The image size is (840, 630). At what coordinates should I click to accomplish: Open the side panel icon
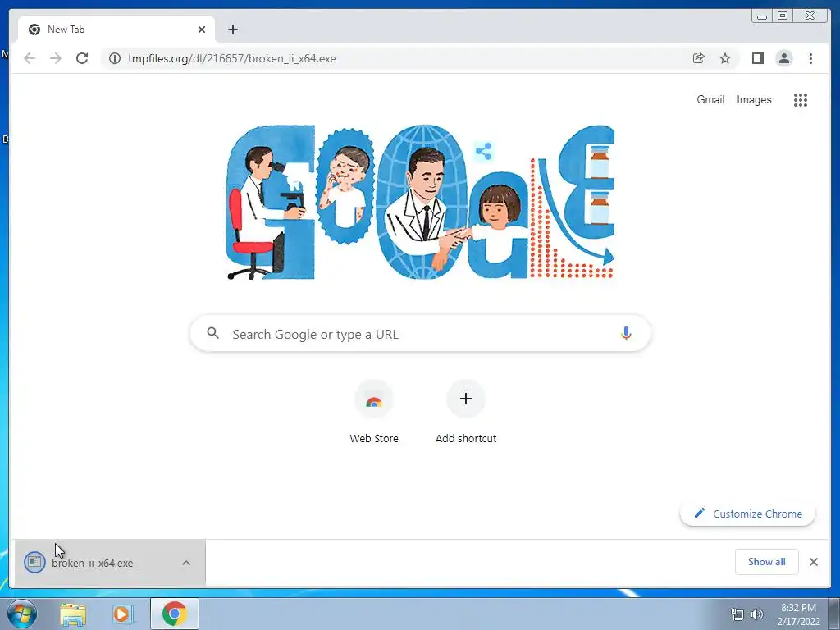click(757, 58)
